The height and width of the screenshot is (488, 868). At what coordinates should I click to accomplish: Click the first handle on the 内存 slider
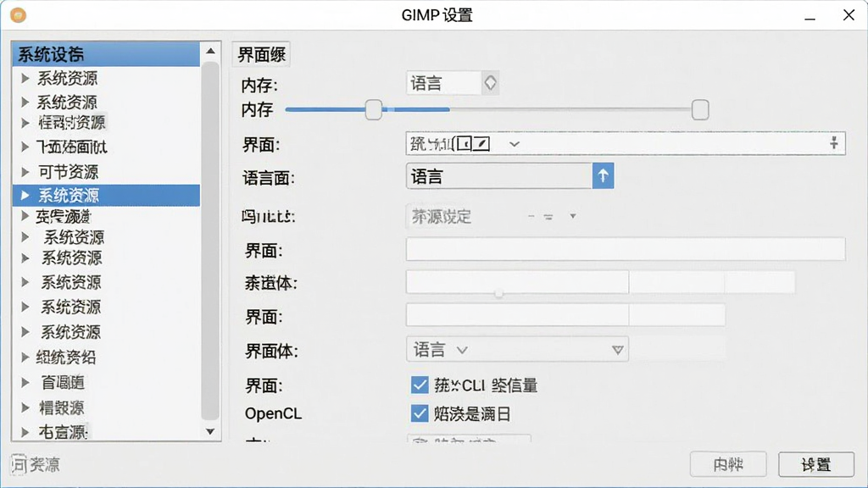[x=374, y=109]
